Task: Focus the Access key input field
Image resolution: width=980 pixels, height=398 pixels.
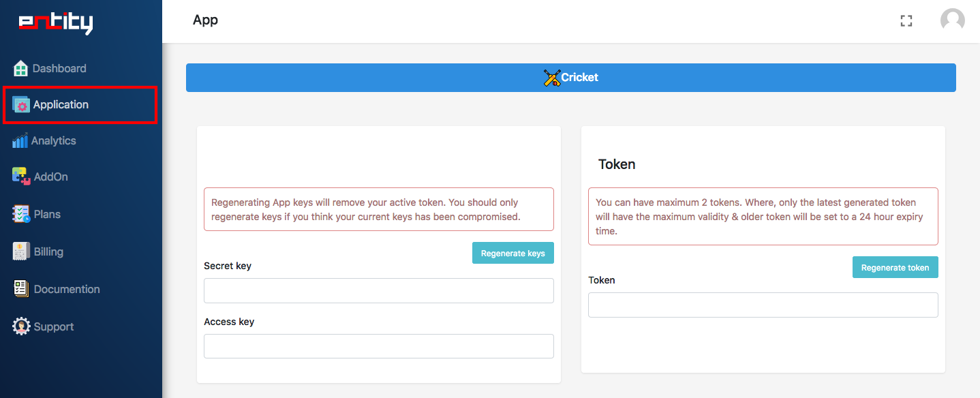Action: [477, 346]
